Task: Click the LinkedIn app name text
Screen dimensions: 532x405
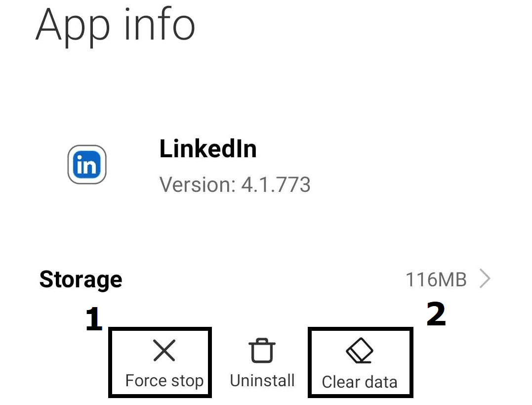Action: 208,149
